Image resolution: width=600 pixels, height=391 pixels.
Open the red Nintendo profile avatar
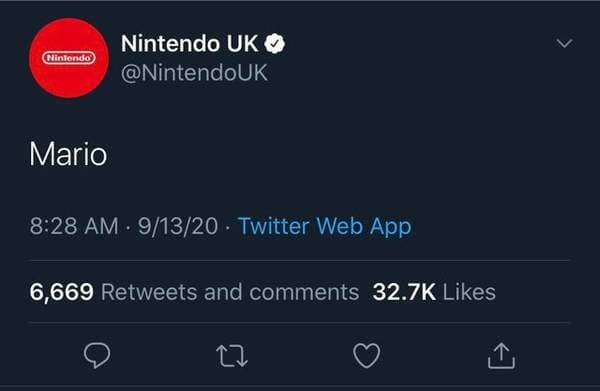[x=69, y=58]
